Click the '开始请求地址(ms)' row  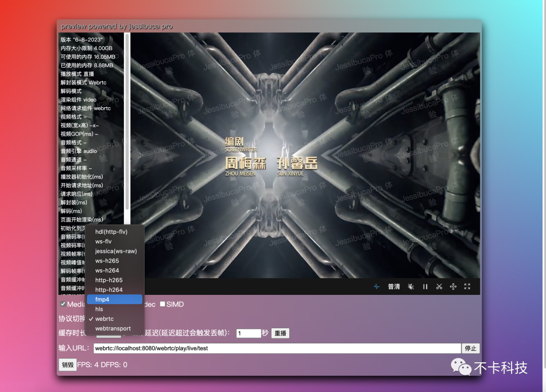82,185
